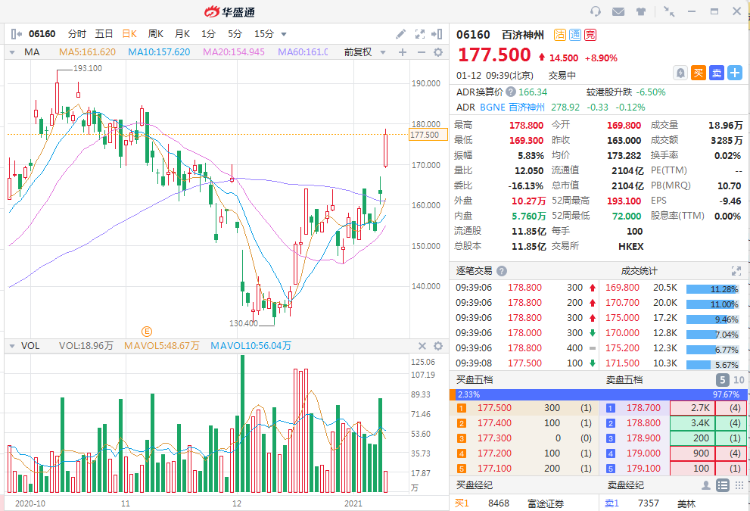Click 华盛通 app logo in title bar
This screenshot has height=511, width=750.
(230, 12)
